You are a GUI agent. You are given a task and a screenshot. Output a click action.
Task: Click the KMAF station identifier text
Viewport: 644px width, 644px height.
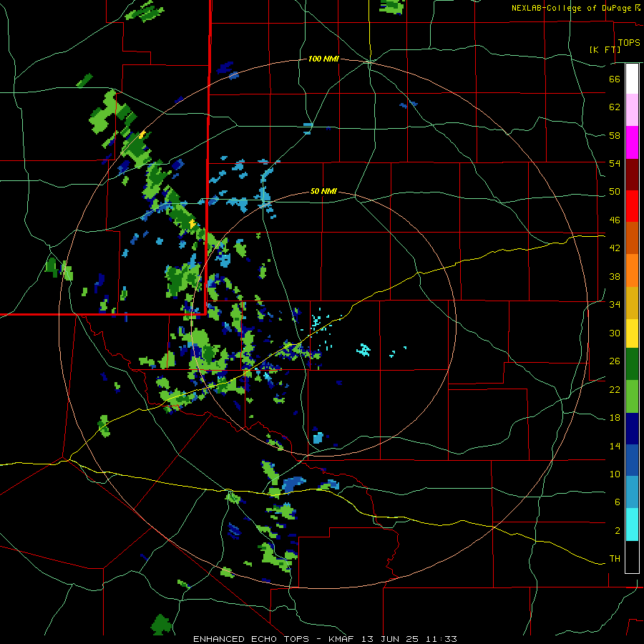pos(343,639)
